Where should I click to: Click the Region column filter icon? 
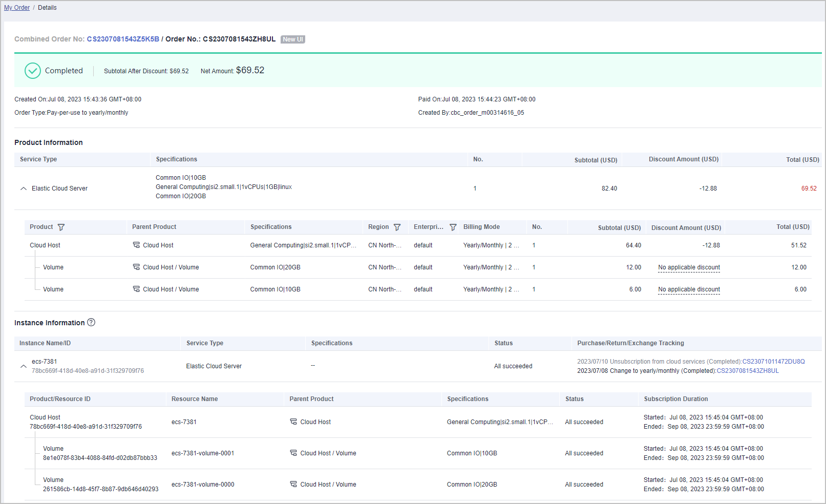[397, 227]
